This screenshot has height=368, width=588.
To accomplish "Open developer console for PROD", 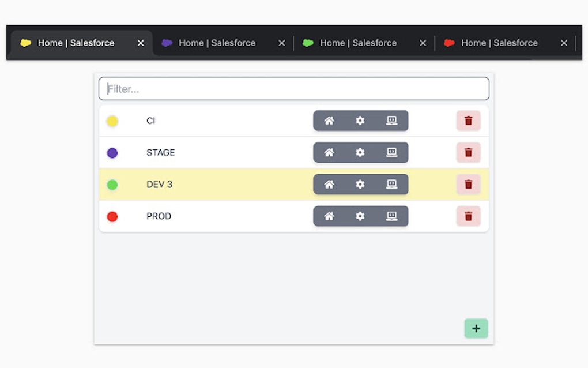I will point(391,216).
